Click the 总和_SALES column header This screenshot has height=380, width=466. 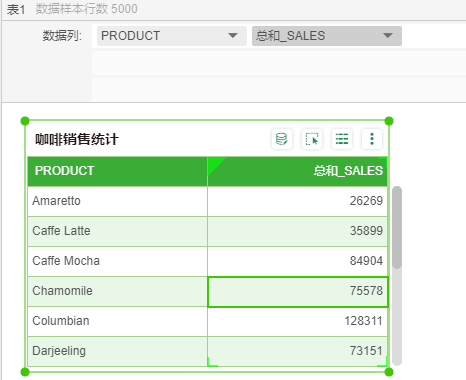click(297, 171)
